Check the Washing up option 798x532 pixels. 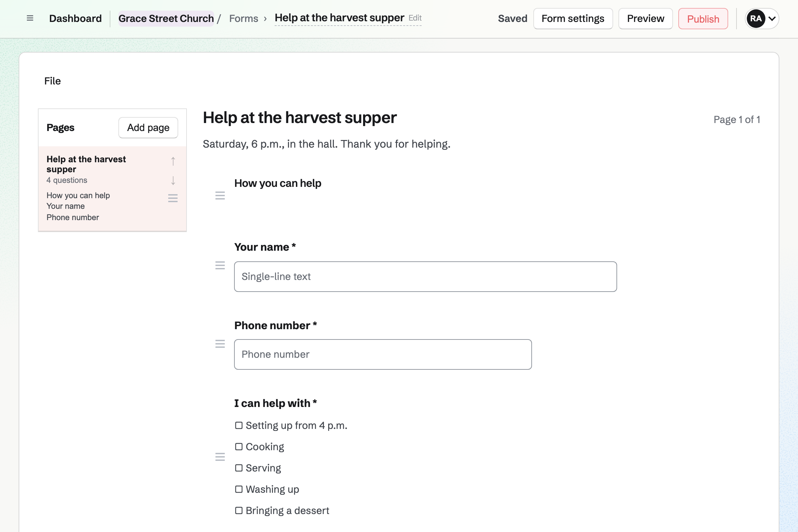coord(239,489)
